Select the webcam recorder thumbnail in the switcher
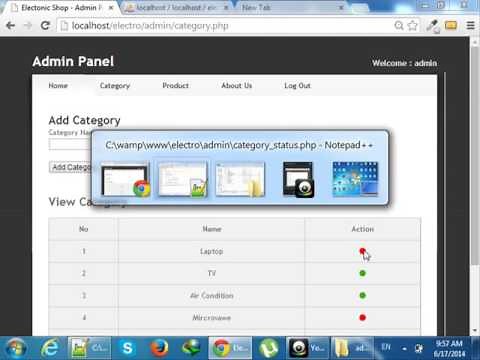Screen dimensions: 480x360 [298, 179]
